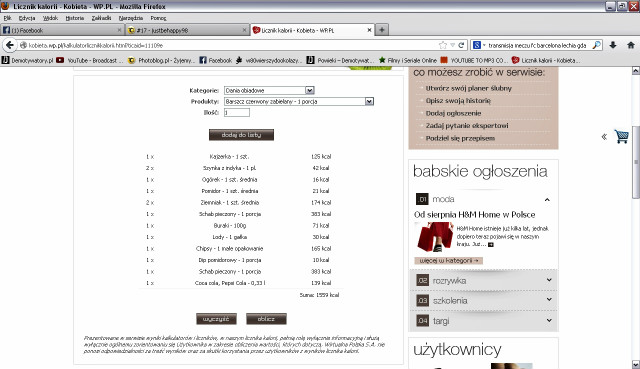
Task: Expand the szkolenia section
Action: click(484, 300)
